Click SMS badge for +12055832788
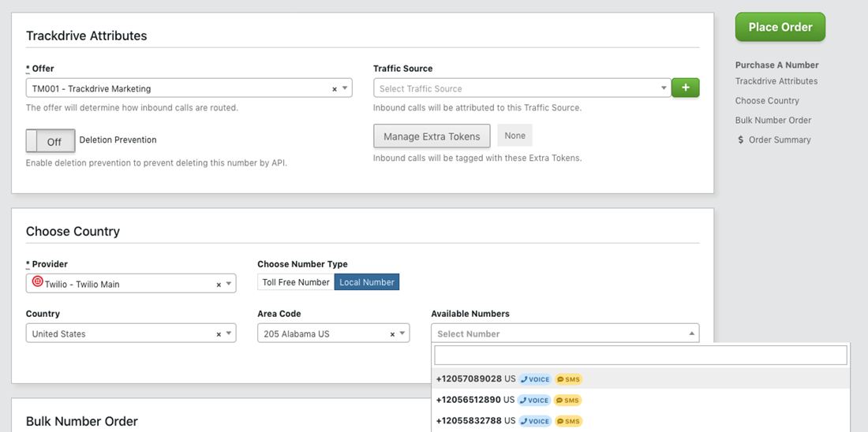Image resolution: width=868 pixels, height=432 pixels. pos(568,421)
